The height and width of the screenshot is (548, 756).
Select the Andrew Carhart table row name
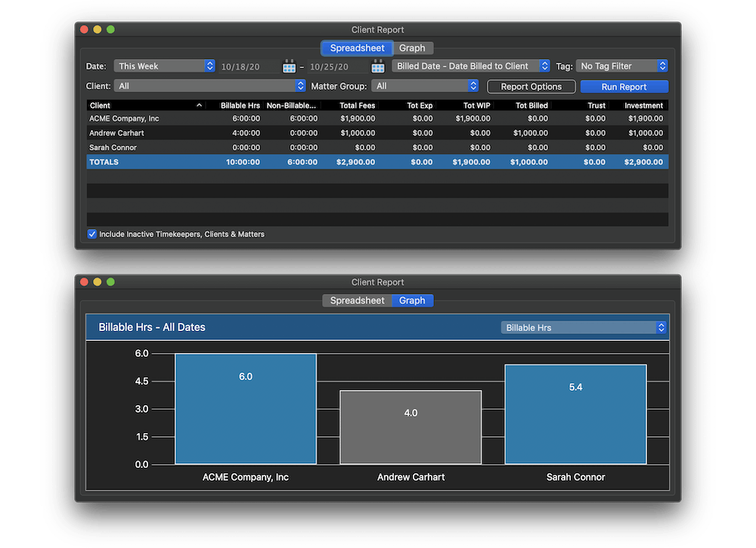click(116, 133)
